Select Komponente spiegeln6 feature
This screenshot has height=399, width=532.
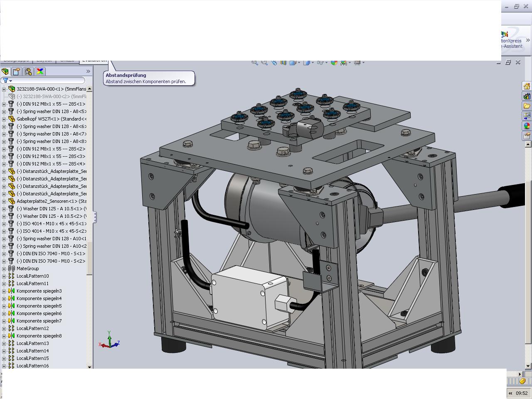click(x=39, y=313)
